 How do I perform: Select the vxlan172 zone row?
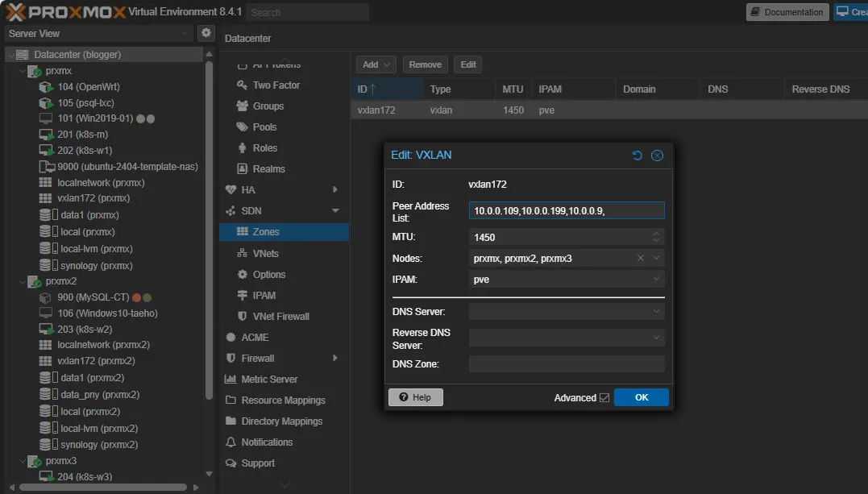point(609,110)
